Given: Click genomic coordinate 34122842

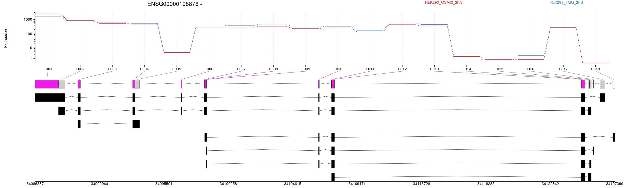Looking at the screenshot, I should [550, 184].
